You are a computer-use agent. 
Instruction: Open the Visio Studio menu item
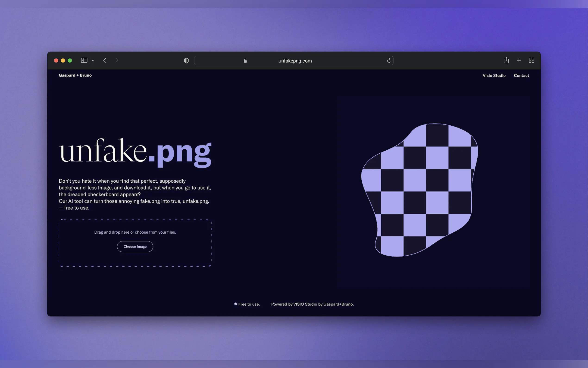494,76
